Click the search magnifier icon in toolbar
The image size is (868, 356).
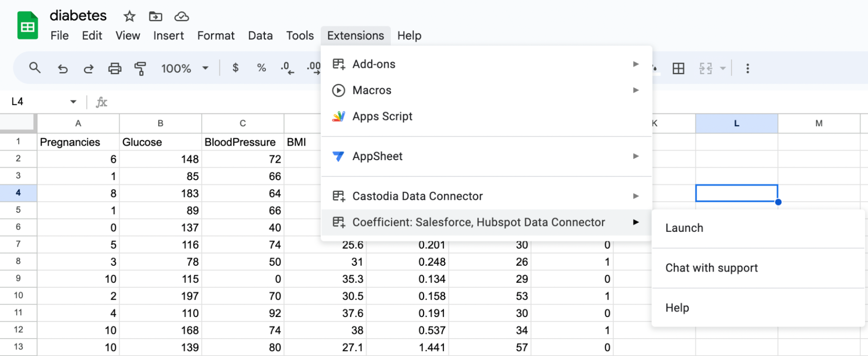point(35,68)
